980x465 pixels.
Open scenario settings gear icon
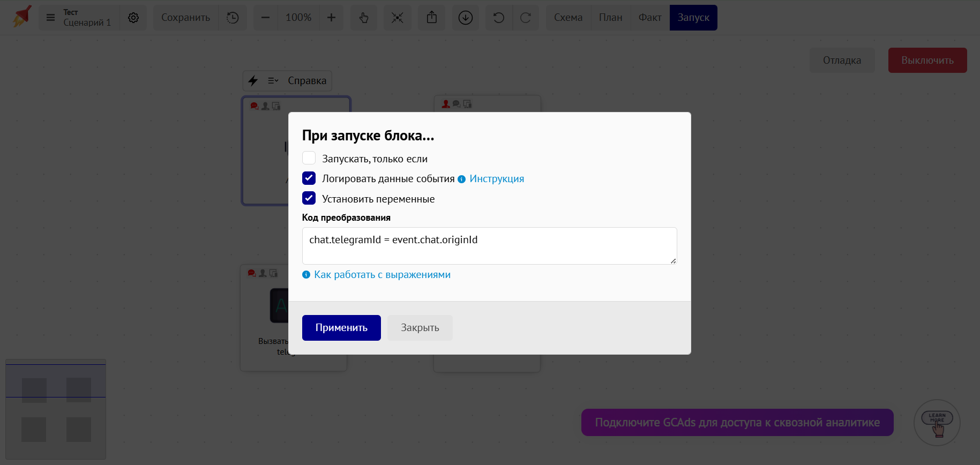coord(133,18)
